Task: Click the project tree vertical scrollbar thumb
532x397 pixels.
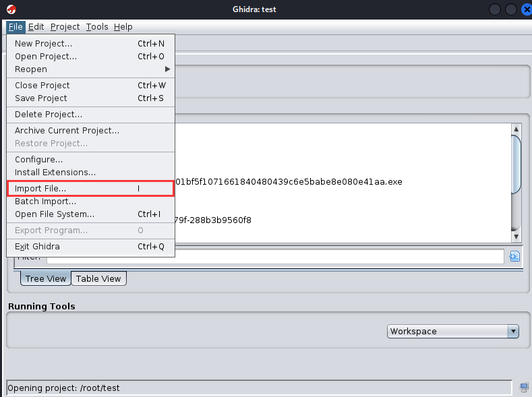Action: point(516,164)
